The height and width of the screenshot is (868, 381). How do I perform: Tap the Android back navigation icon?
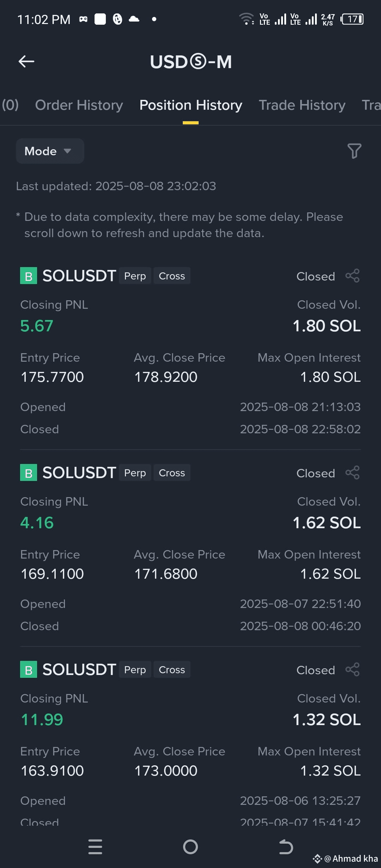point(286,847)
